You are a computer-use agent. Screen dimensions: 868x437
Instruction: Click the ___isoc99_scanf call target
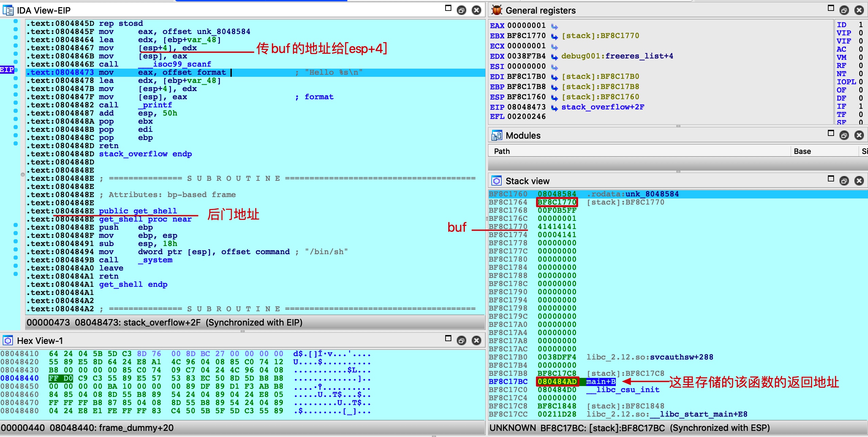pos(175,64)
